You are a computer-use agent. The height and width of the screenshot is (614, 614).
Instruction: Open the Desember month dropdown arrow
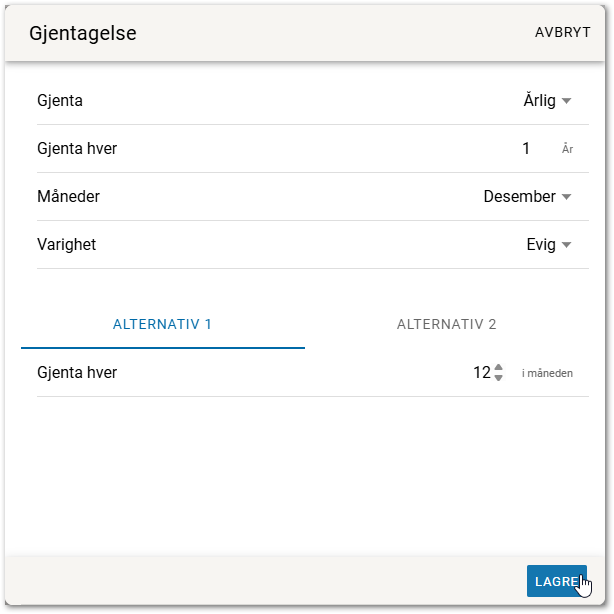click(x=566, y=197)
